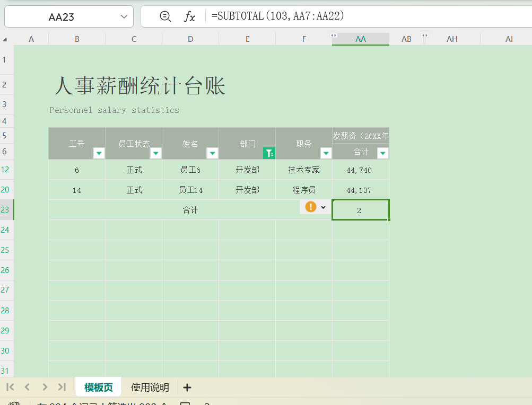Click 工号 cell with value 6
Image resolution: width=532 pixels, height=405 pixels.
pyautogui.click(x=77, y=170)
